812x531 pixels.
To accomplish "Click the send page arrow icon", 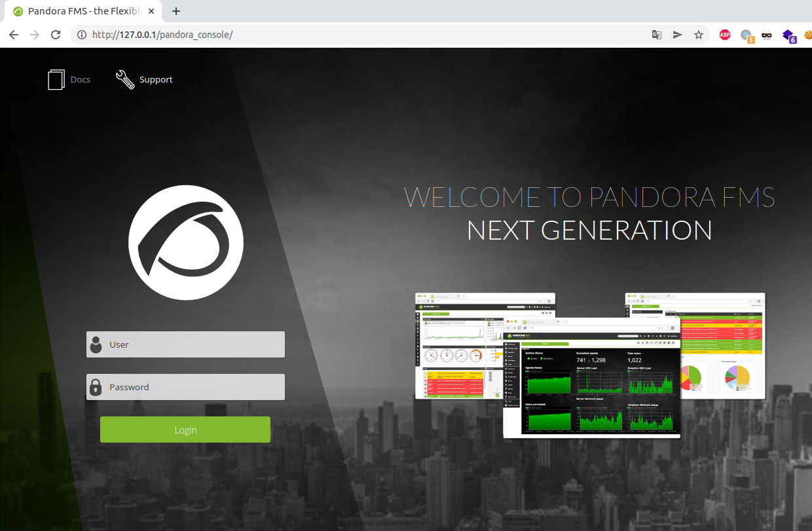I will [678, 35].
